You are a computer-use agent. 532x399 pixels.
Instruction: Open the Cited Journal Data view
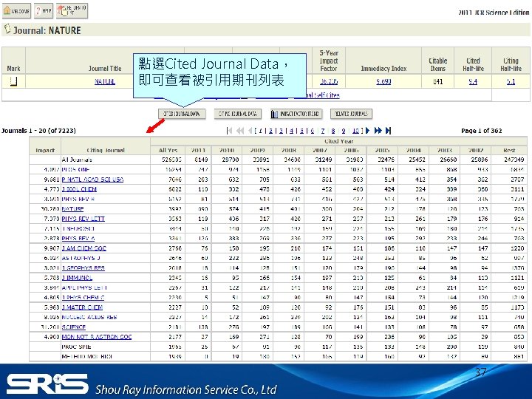(182, 114)
